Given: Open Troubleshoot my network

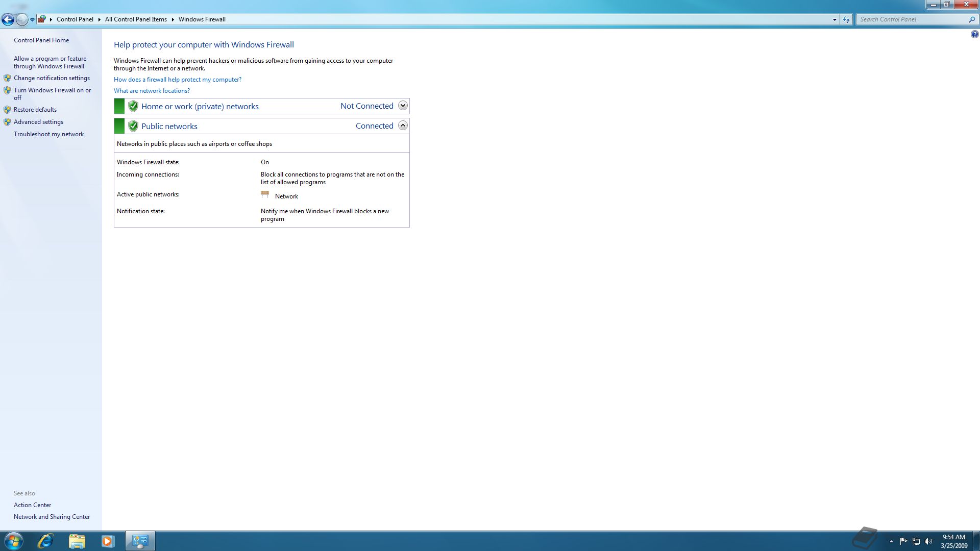Looking at the screenshot, I should (48, 134).
